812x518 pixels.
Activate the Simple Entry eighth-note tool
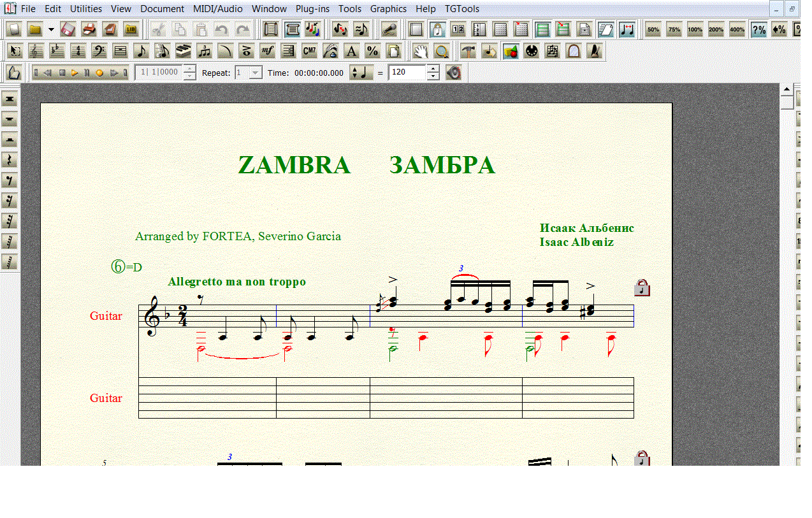coord(141,51)
